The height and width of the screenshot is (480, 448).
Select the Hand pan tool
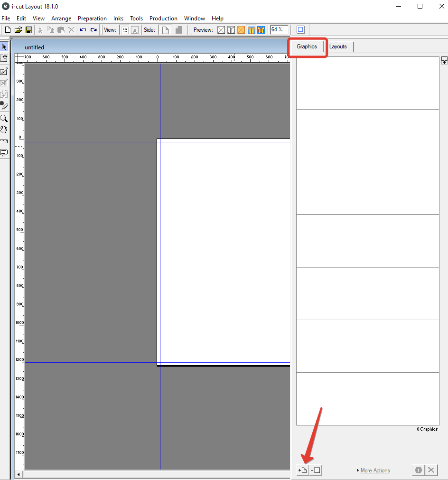(4, 129)
